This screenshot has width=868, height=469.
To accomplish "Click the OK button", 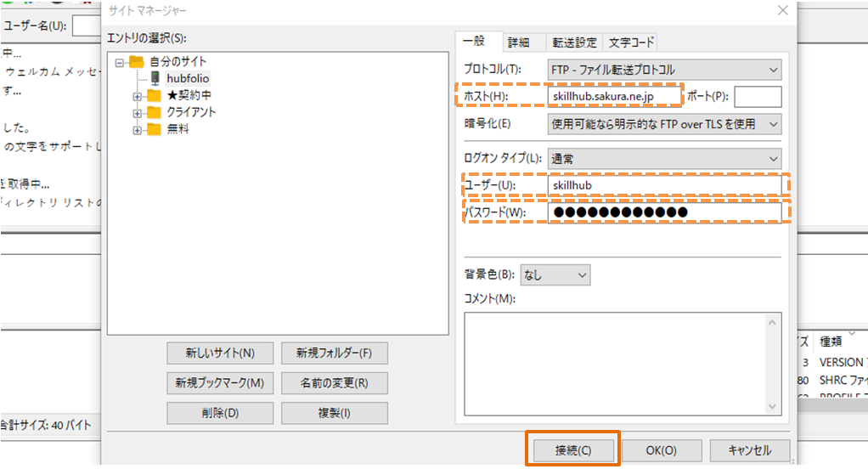I will coord(662,450).
